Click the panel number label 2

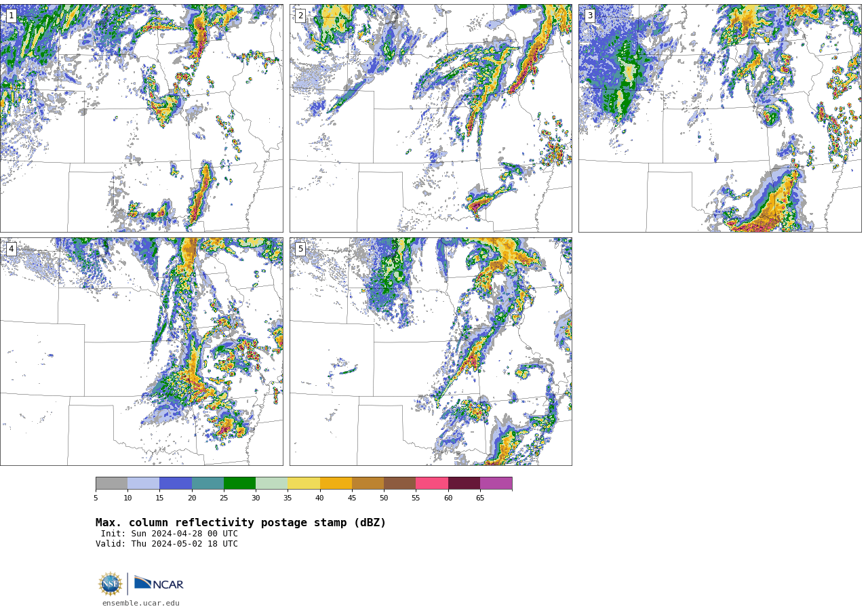tap(300, 16)
